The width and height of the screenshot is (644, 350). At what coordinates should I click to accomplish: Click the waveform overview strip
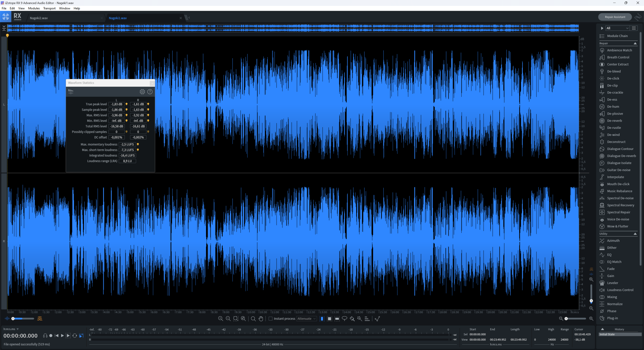pos(293,28)
